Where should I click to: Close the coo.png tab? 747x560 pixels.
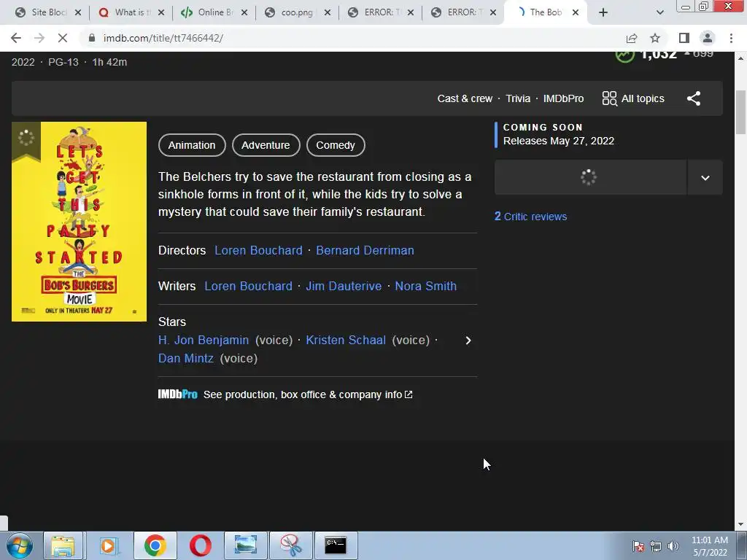[328, 12]
